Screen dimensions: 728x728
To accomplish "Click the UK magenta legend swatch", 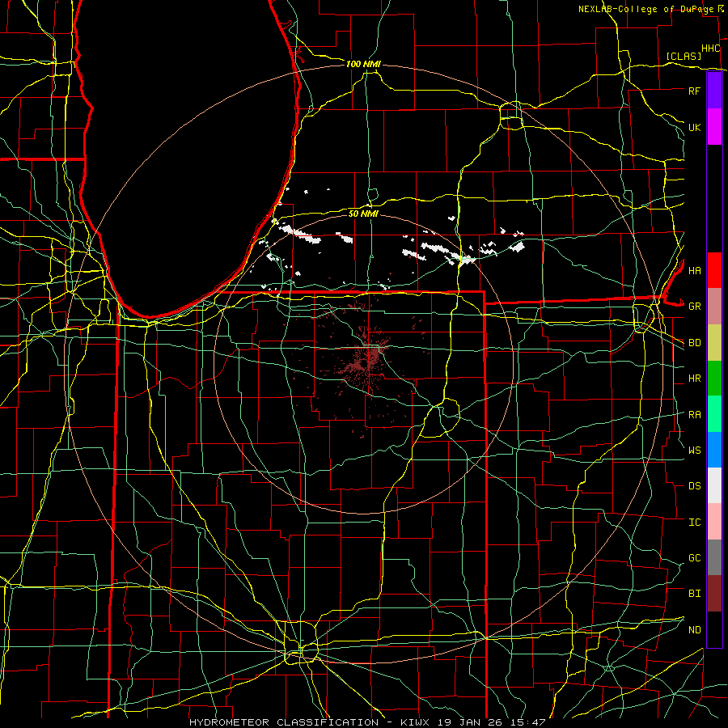I will pyautogui.click(x=714, y=127).
